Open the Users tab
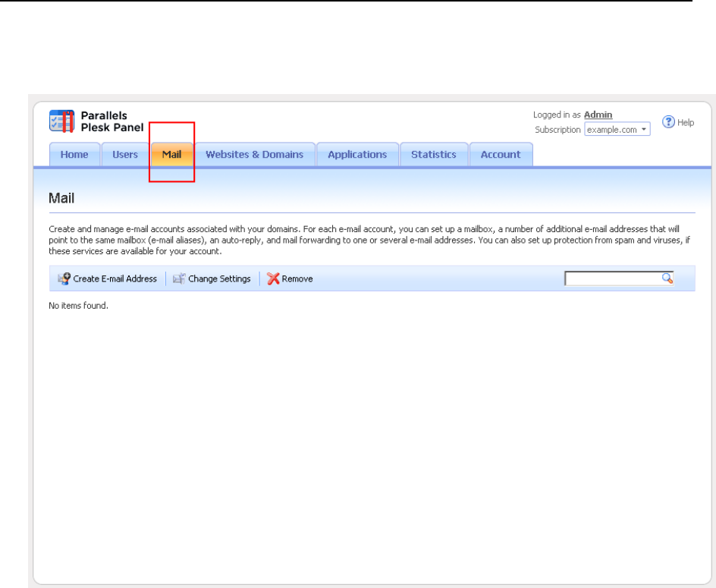The height and width of the screenshot is (588, 716). tap(125, 155)
